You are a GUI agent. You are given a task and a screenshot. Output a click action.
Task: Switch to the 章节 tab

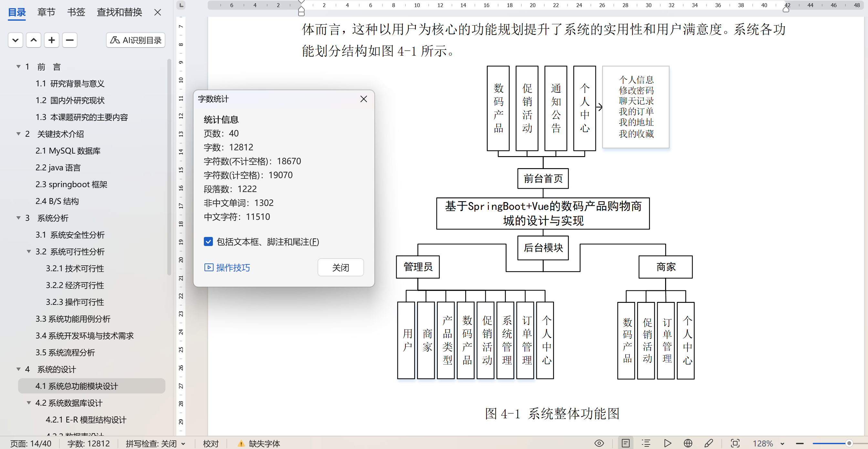coord(46,12)
